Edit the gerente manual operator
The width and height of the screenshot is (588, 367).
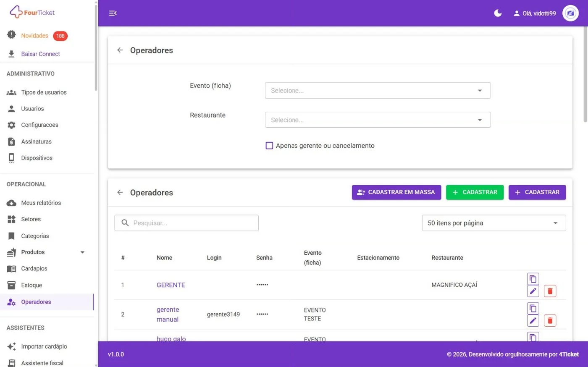(533, 320)
